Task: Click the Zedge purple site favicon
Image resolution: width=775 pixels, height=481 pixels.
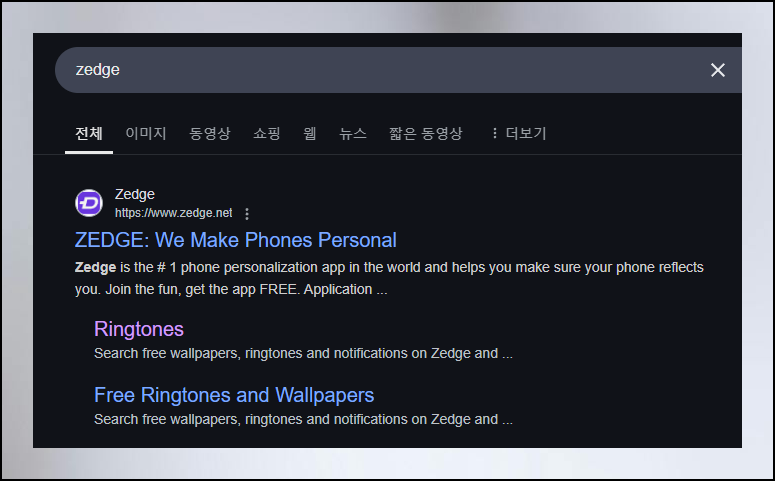Action: [89, 203]
